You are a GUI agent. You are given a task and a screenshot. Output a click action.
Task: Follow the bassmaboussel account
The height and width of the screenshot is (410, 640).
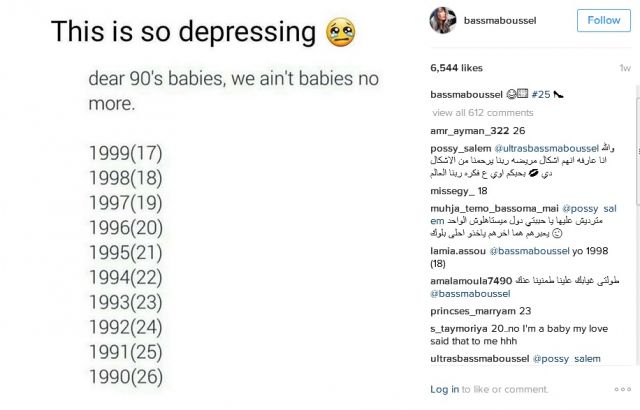(x=604, y=20)
